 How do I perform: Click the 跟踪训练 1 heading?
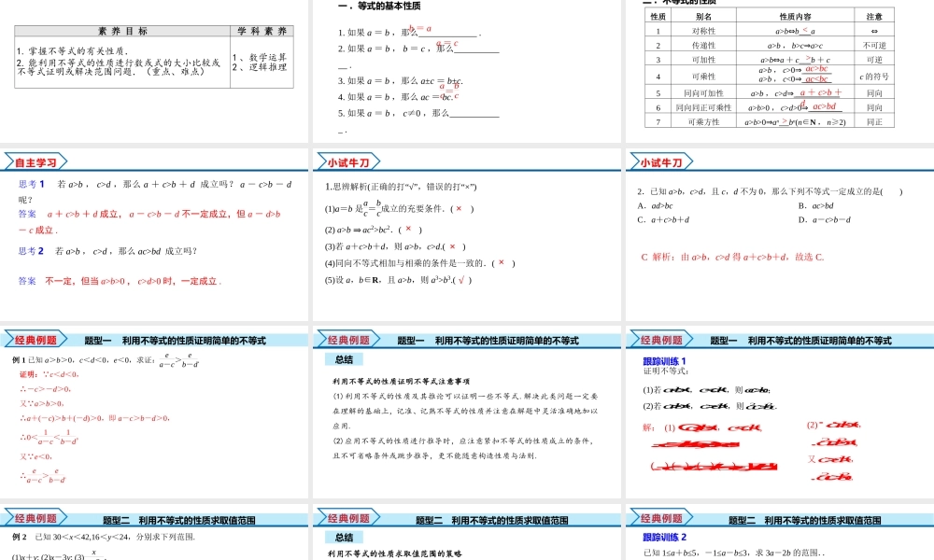664,360
